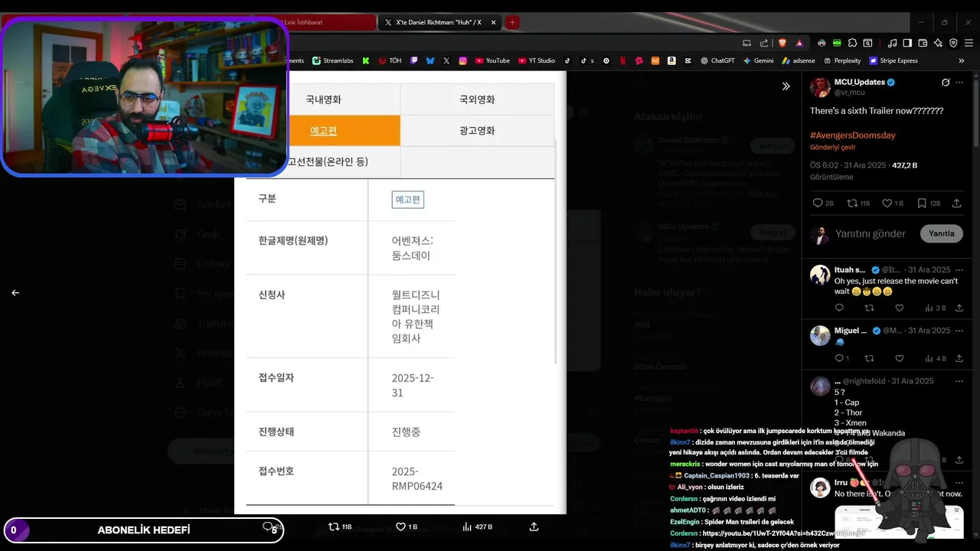Screen dimensions: 980x551
Task: Close the X'te Daniel Richtman tab
Action: [494, 22]
